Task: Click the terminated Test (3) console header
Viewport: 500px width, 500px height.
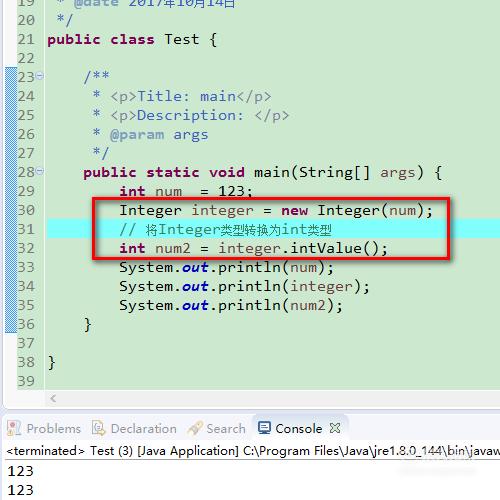Action: click(253, 451)
